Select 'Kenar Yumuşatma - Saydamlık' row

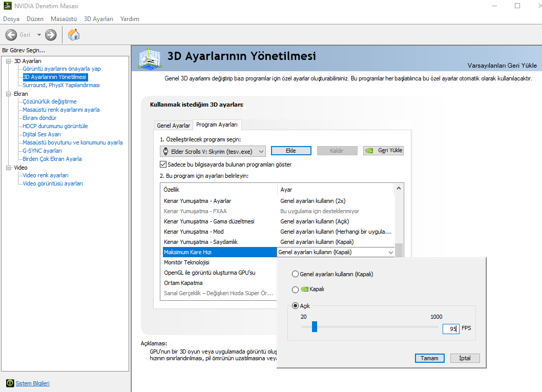tap(278, 242)
